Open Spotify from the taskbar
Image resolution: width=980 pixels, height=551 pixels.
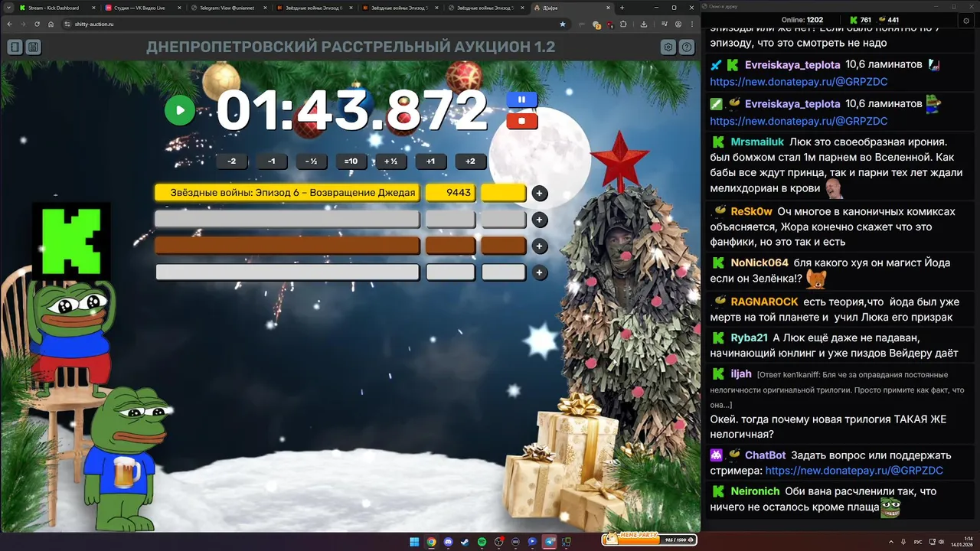pos(482,542)
